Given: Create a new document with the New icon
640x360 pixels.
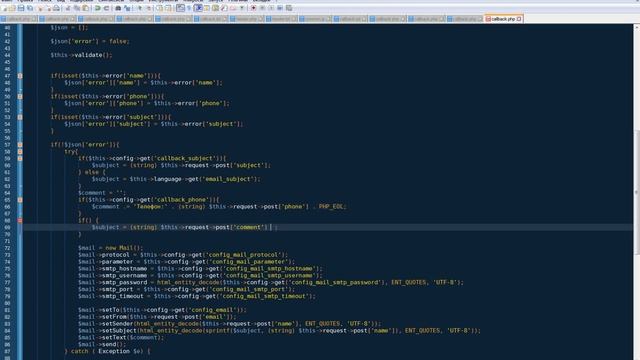Looking at the screenshot, I should pos(4,8).
